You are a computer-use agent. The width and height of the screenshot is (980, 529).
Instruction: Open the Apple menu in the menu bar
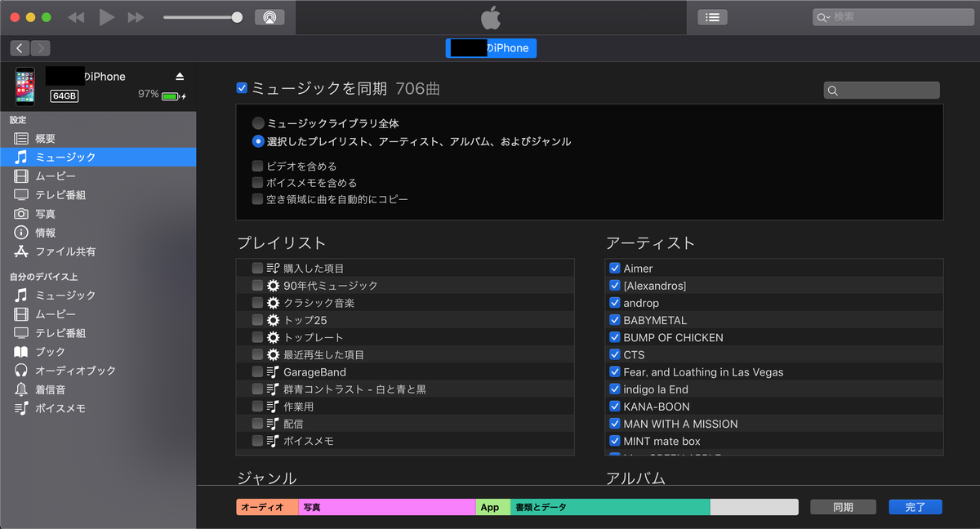click(x=490, y=16)
